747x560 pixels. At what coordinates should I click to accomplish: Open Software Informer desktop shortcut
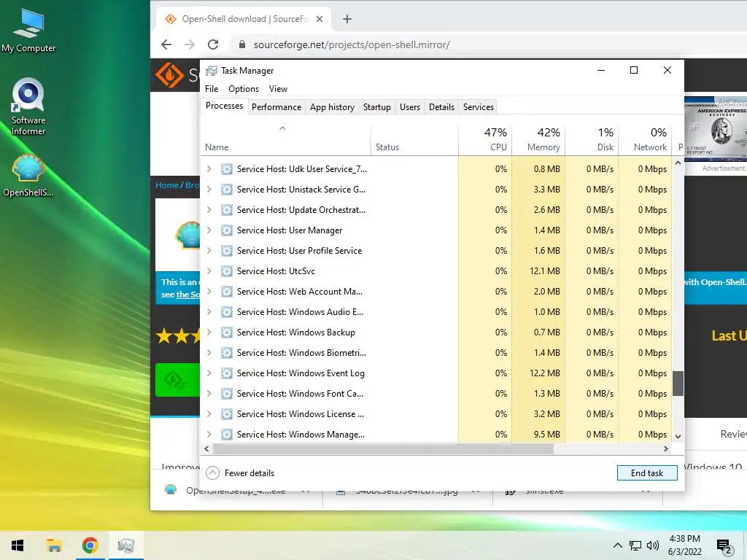point(28,106)
